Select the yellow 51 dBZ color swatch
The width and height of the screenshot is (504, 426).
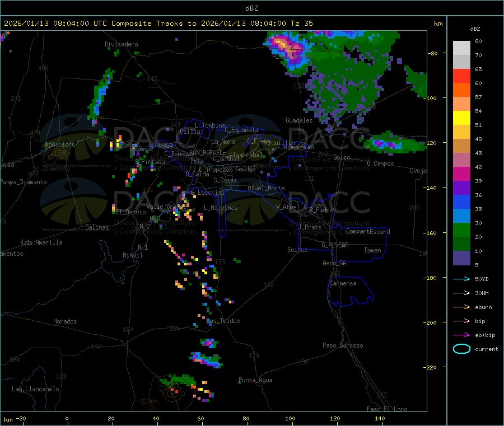click(x=461, y=118)
